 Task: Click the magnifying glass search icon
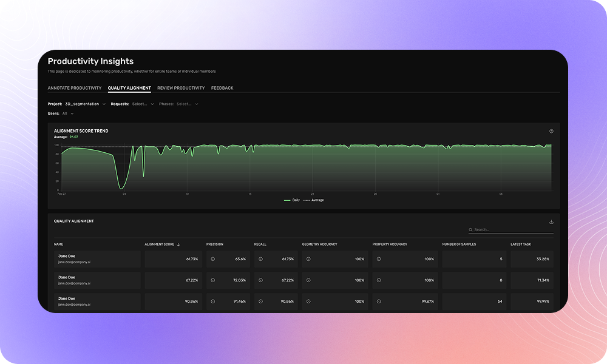click(x=470, y=229)
